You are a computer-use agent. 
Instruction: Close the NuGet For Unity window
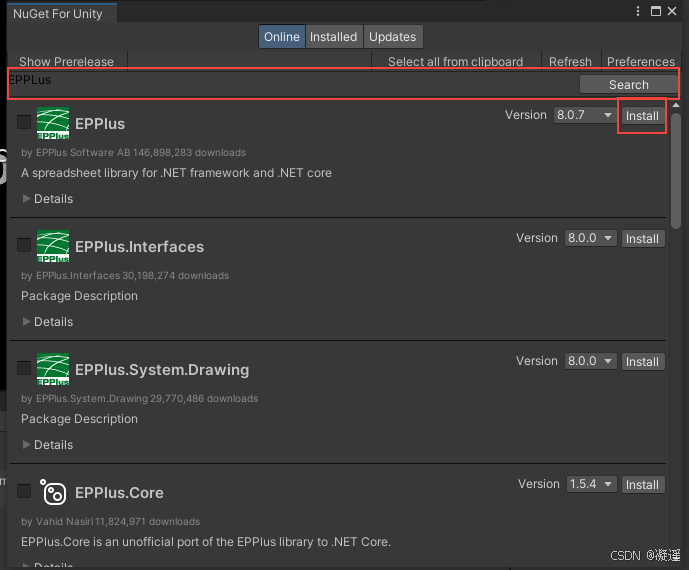click(672, 11)
